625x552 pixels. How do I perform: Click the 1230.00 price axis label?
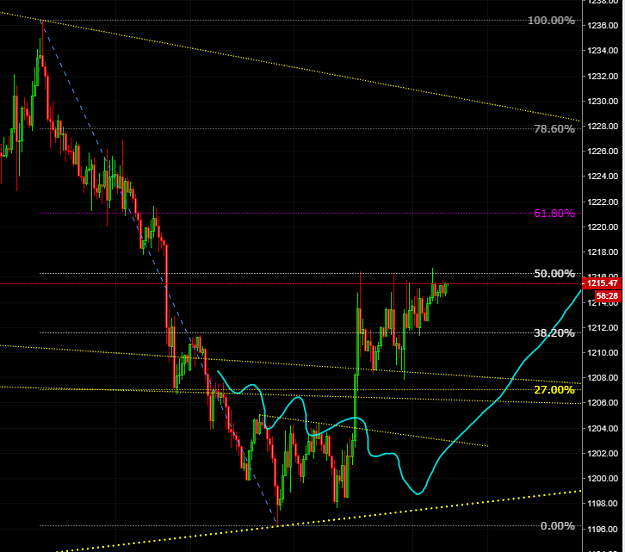tap(602, 101)
